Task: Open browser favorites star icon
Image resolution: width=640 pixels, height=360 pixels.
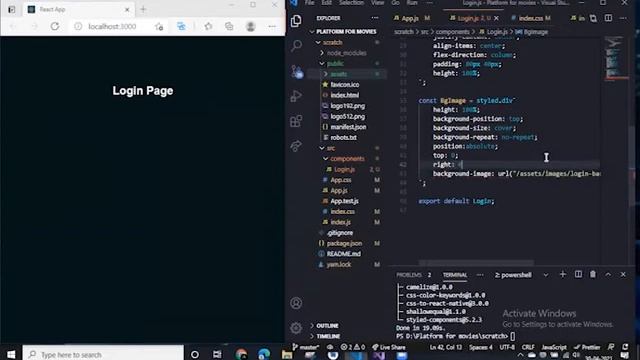Action: [209, 27]
